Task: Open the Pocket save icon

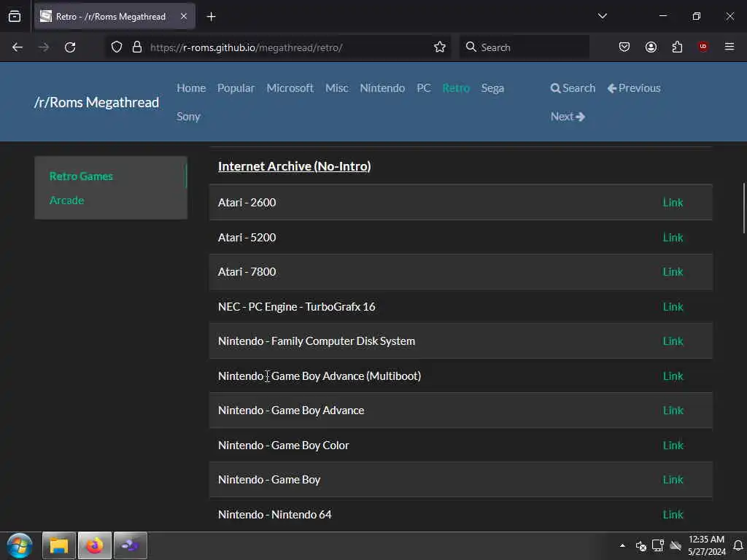Action: tap(624, 47)
